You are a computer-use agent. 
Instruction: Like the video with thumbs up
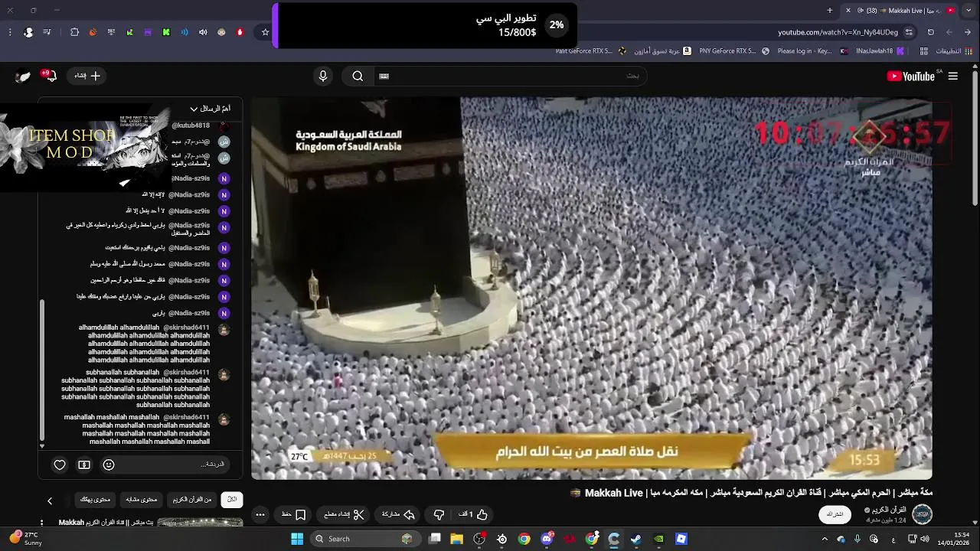(x=474, y=515)
